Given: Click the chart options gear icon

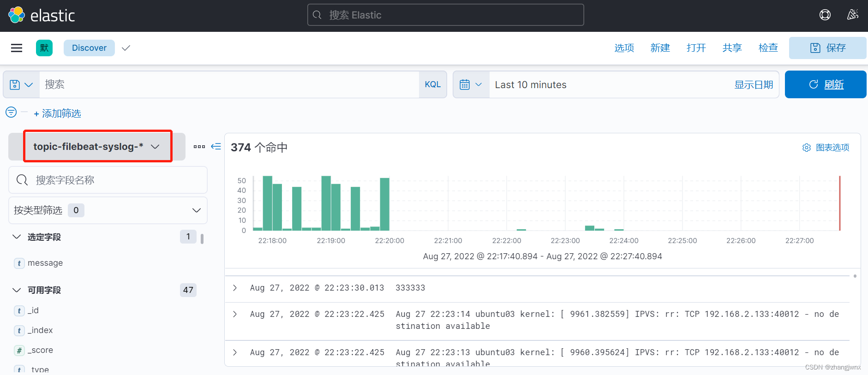Looking at the screenshot, I should (x=807, y=148).
